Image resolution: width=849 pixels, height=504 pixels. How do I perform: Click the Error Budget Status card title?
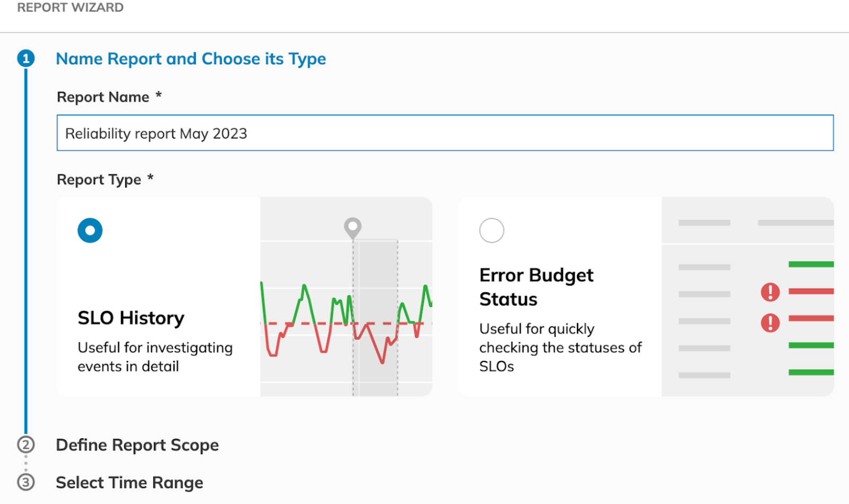coord(536,287)
